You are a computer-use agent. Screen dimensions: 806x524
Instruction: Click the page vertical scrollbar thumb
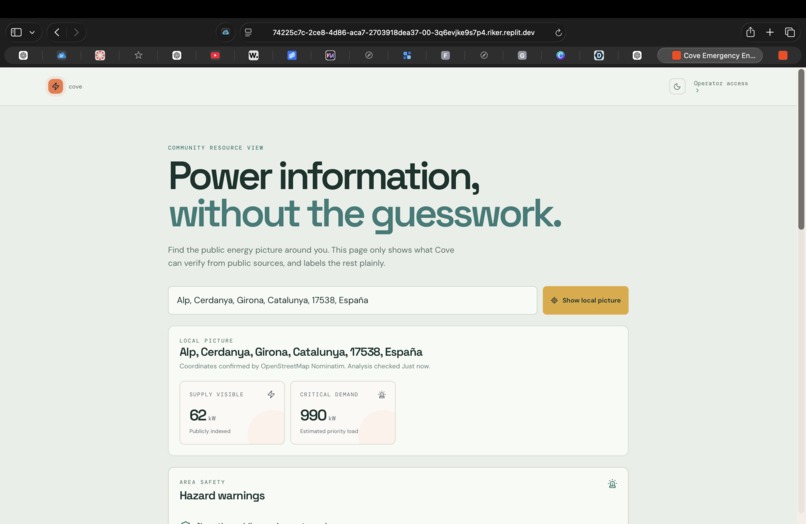point(801,149)
